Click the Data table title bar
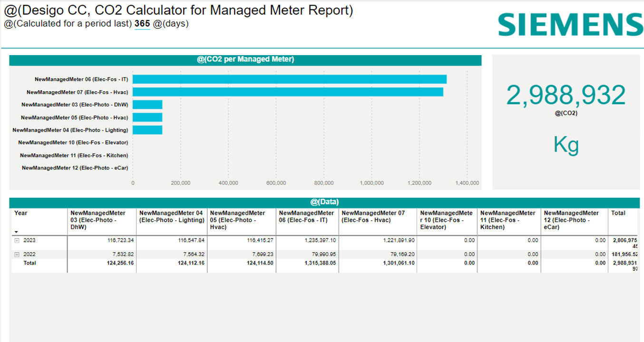644x342 pixels. [x=324, y=202]
